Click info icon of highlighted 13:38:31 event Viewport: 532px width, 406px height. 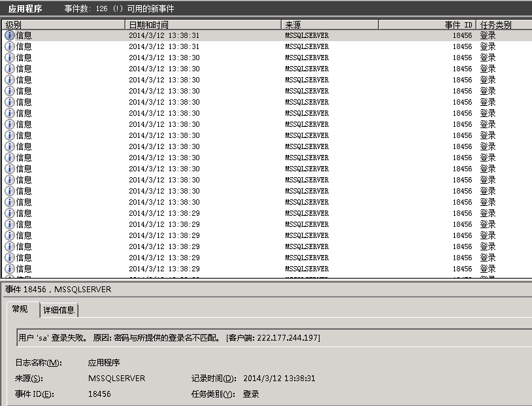pos(10,35)
